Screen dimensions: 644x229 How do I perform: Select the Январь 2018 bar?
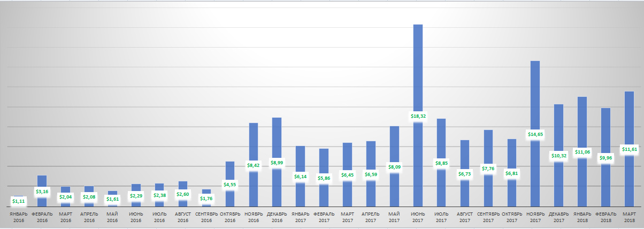[x=582, y=123]
